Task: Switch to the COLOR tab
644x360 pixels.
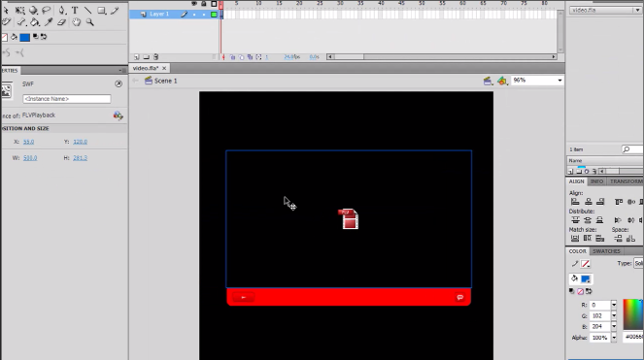Action: point(577,251)
